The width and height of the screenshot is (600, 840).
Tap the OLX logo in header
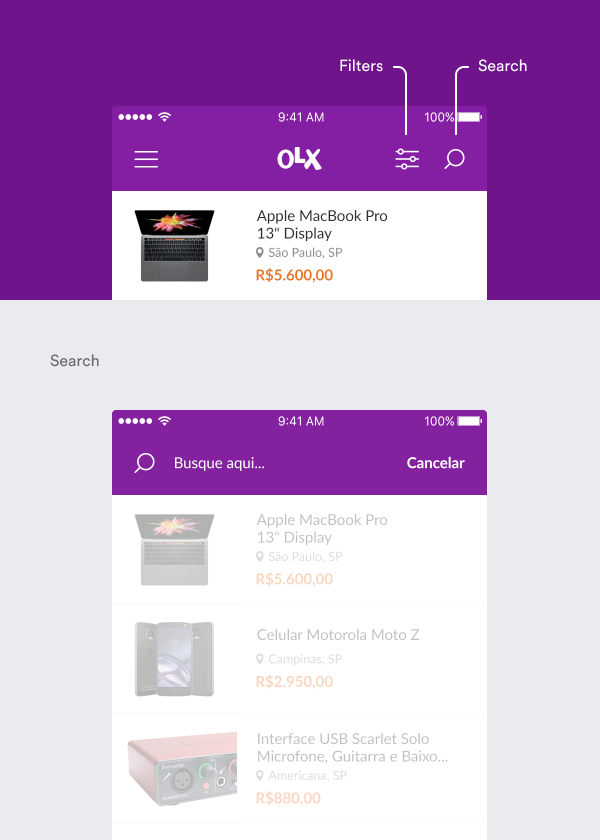299,159
